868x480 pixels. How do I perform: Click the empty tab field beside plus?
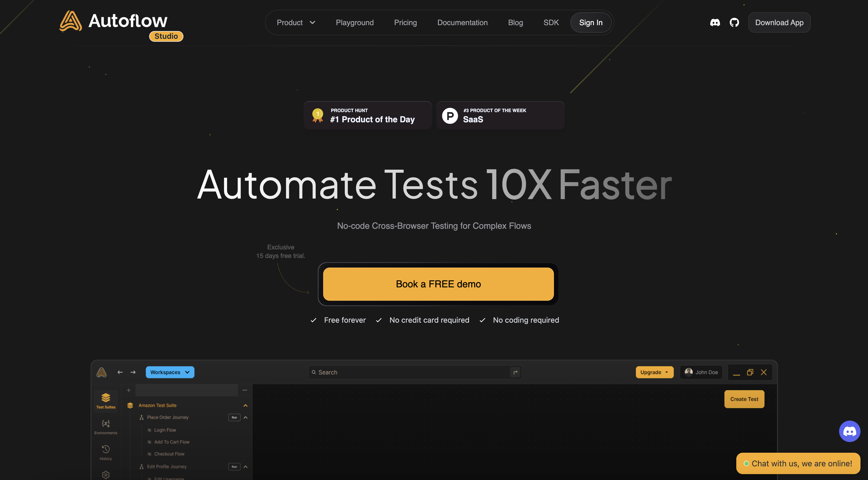point(187,390)
